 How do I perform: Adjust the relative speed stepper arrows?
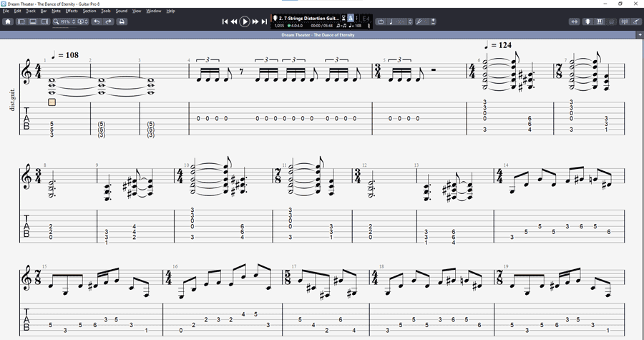(x=410, y=21)
